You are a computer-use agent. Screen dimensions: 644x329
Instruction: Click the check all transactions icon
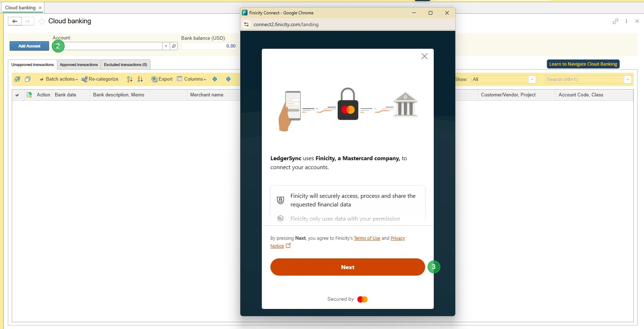(17, 79)
